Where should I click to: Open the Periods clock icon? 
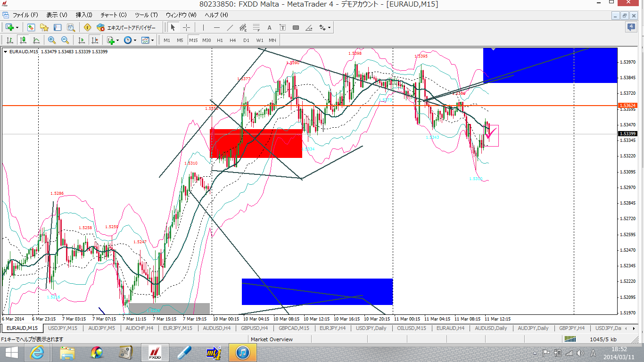[x=127, y=40]
